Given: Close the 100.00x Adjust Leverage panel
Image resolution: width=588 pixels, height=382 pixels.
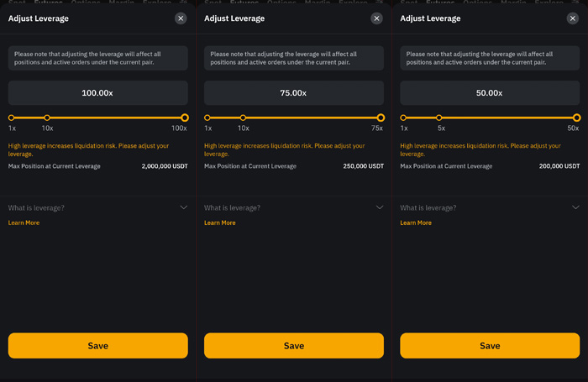Looking at the screenshot, I should pyautogui.click(x=181, y=18).
